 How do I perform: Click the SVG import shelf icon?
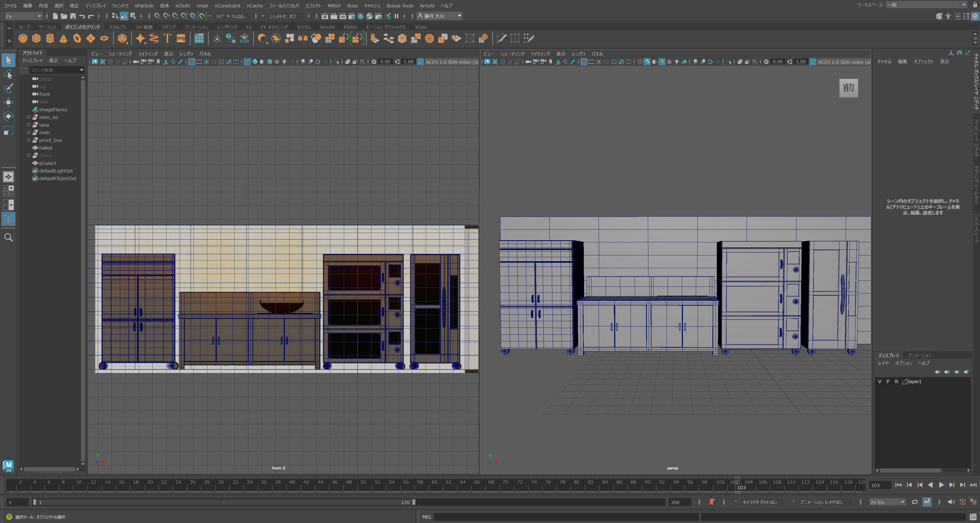click(x=181, y=38)
